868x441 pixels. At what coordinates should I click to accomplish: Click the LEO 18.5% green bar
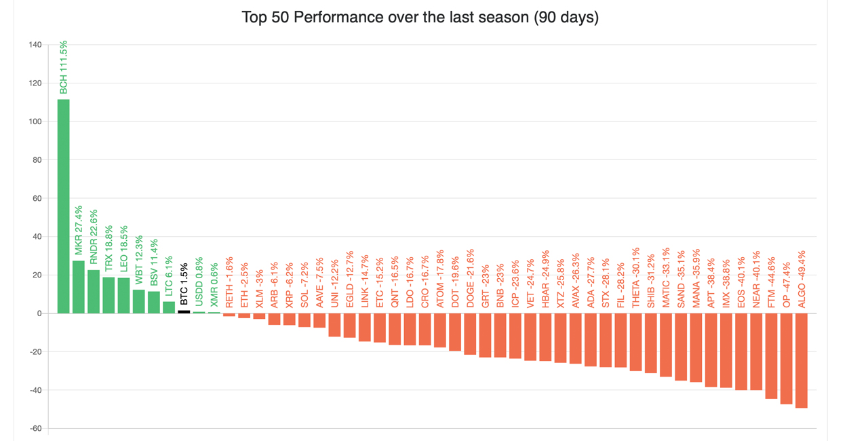pos(123,296)
